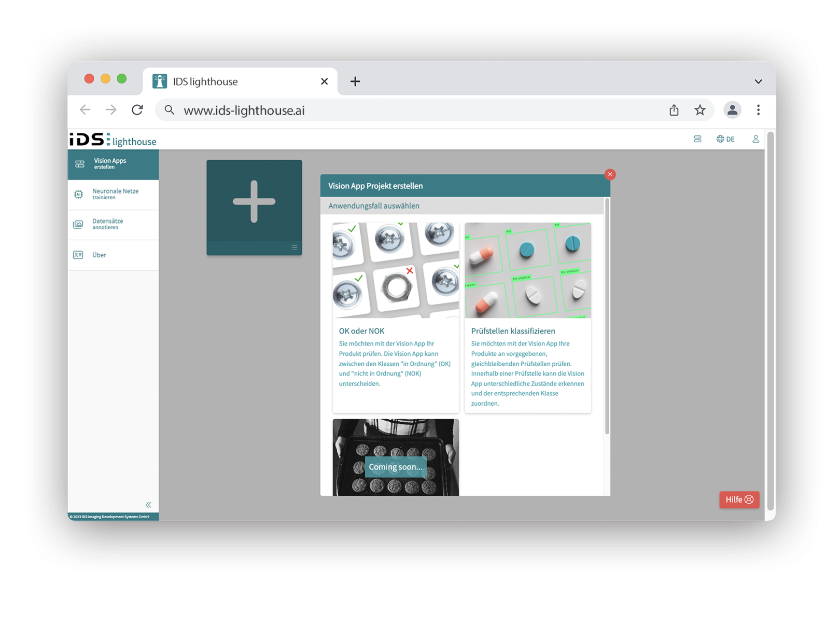Go back in the browser

pos(86,110)
